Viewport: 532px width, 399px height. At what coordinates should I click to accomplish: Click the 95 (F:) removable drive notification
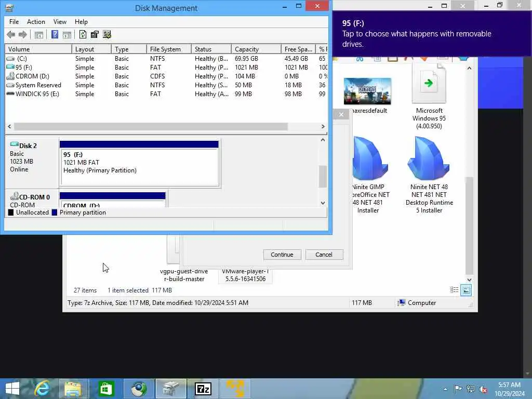[432, 34]
